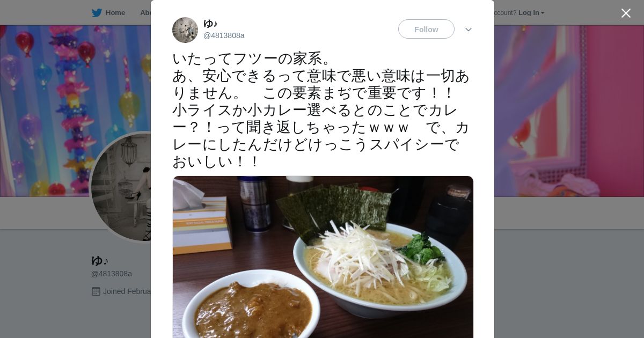Click the Twitter bird Home icon

tap(97, 13)
